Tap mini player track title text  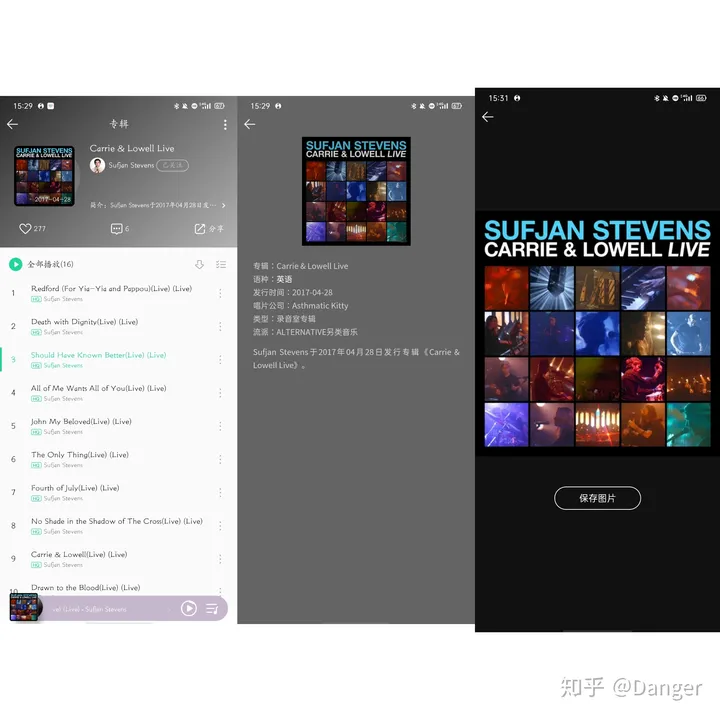coord(90,609)
